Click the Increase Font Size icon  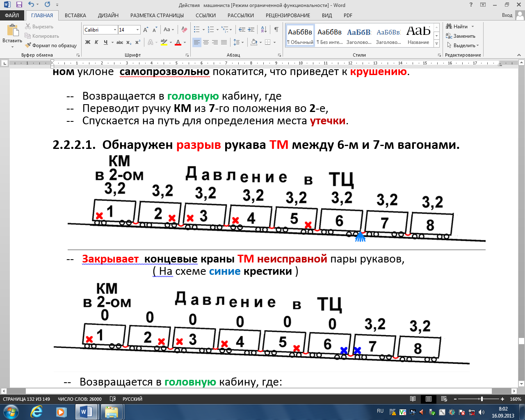(146, 30)
